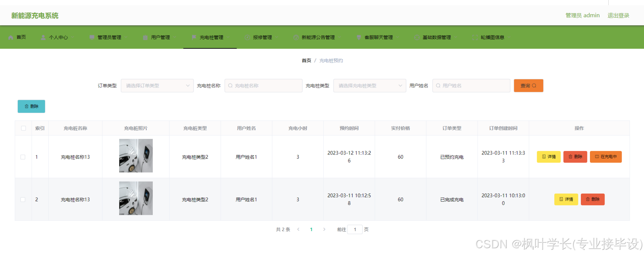Click the icon beside 用户管理 menu

145,37
